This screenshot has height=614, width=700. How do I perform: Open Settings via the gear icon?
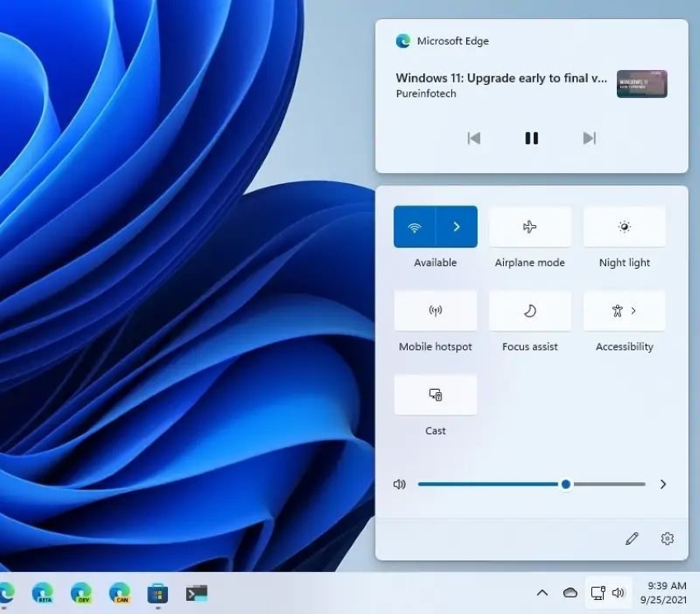[667, 538]
